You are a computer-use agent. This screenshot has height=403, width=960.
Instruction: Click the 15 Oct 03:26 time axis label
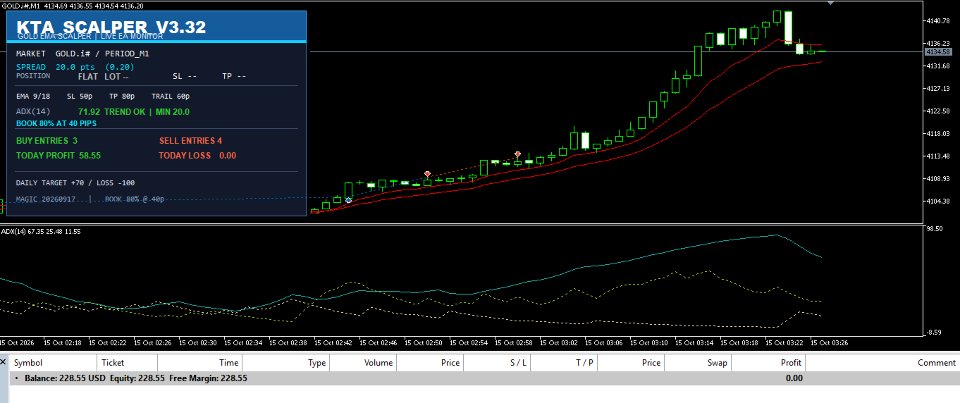point(829,342)
